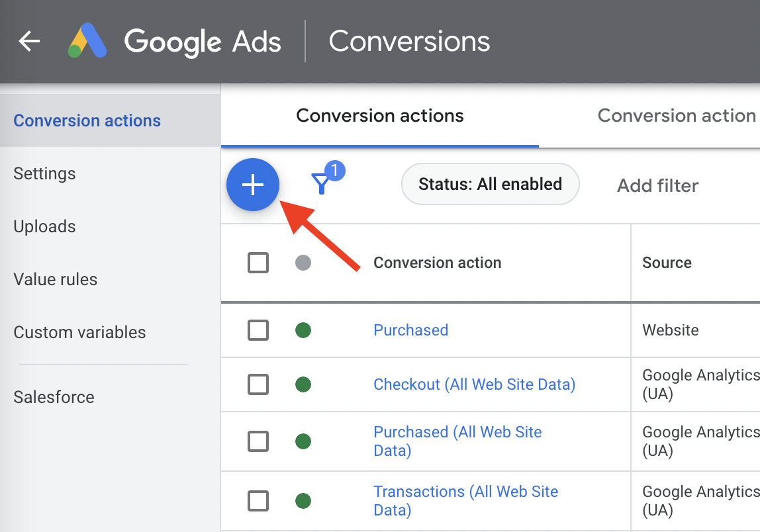Check the box for Purchased (All Web Site Data)
This screenshot has width=760, height=532.
[x=258, y=441]
